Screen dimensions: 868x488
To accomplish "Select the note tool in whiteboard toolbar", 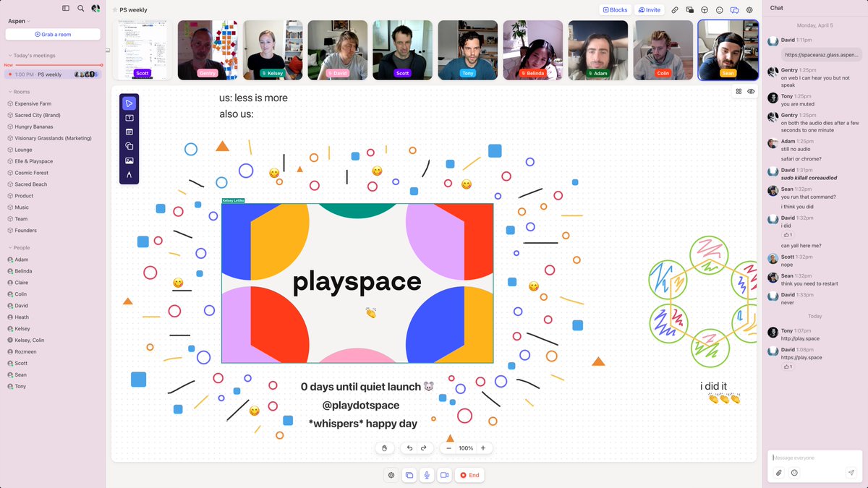I will [x=129, y=132].
